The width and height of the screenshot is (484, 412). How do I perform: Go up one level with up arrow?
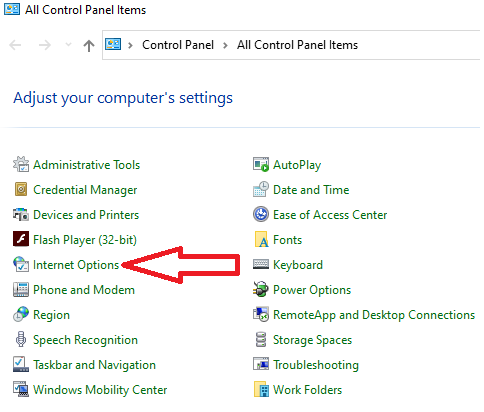(x=89, y=45)
